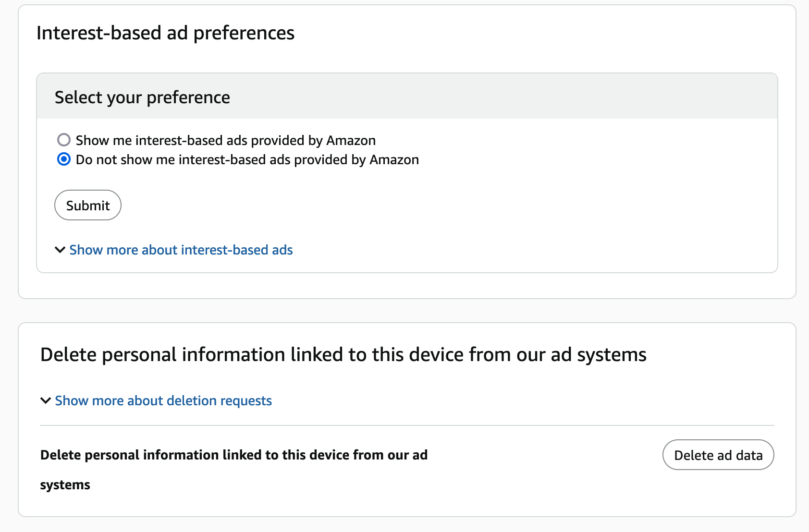Viewport: 809px width, 532px height.
Task: Expand "Show more about deletion requests"
Action: pos(163,400)
